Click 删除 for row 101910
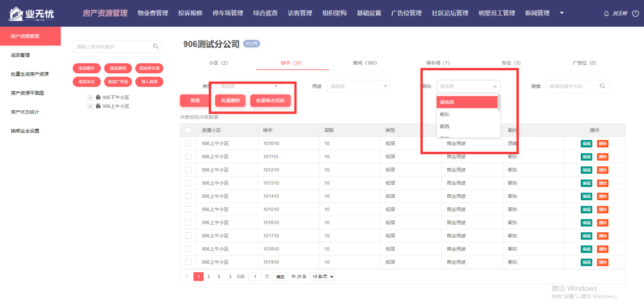Viewport: 644px width, 305px height. 602,262
